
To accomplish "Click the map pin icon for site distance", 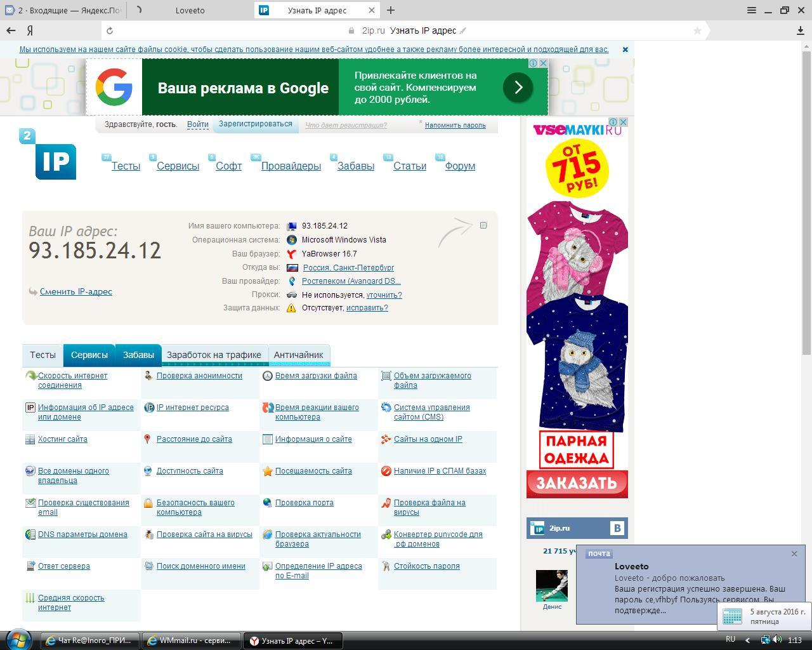I will coord(148,439).
